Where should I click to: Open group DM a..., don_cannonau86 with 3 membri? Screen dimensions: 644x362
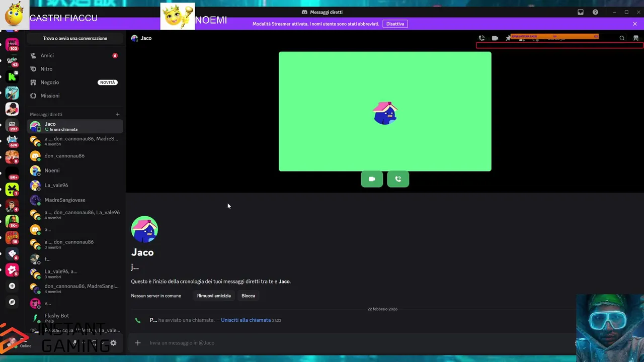point(74,244)
